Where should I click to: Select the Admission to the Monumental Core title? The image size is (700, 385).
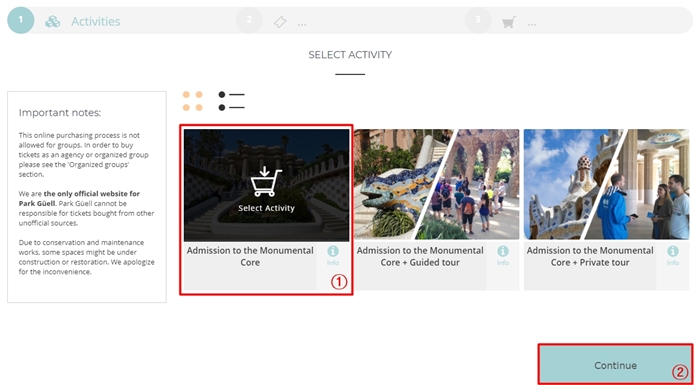tap(250, 256)
